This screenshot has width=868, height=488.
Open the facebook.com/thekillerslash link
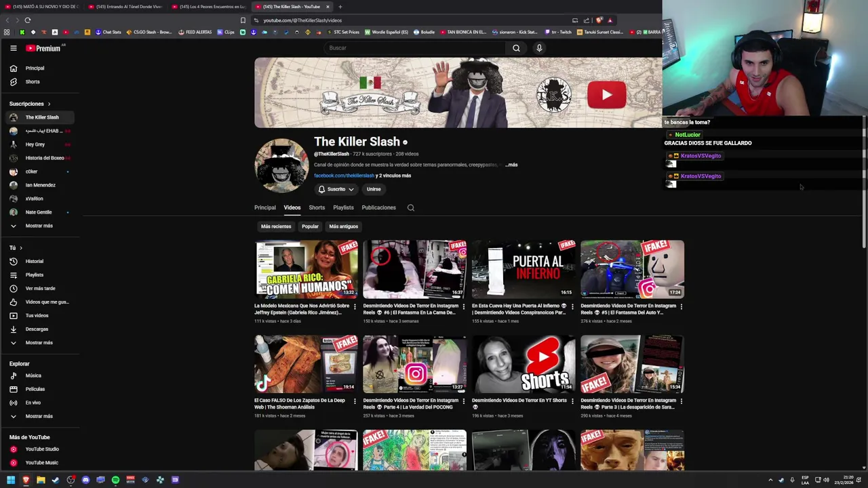click(x=344, y=176)
